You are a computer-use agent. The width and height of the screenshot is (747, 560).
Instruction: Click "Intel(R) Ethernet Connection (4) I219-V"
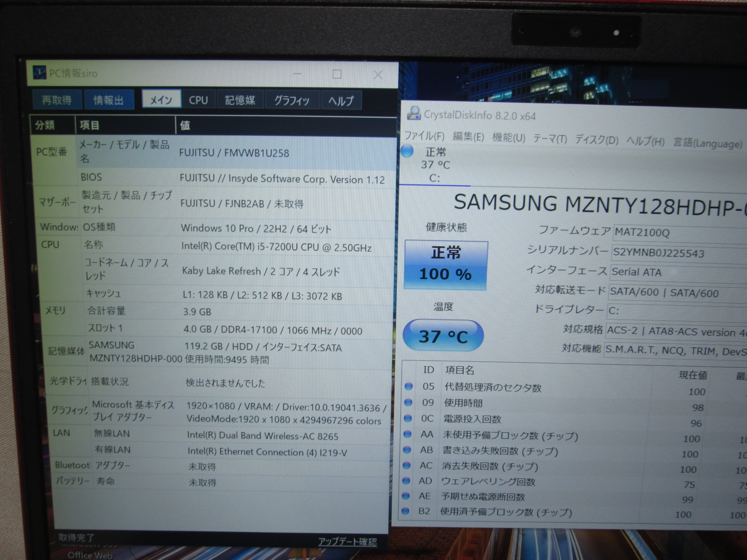point(268,452)
